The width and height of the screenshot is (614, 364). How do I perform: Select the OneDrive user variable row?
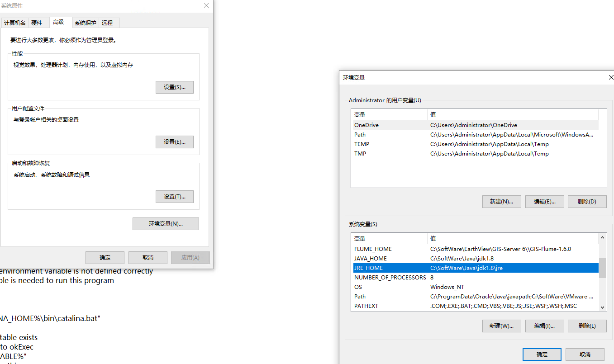coord(475,125)
